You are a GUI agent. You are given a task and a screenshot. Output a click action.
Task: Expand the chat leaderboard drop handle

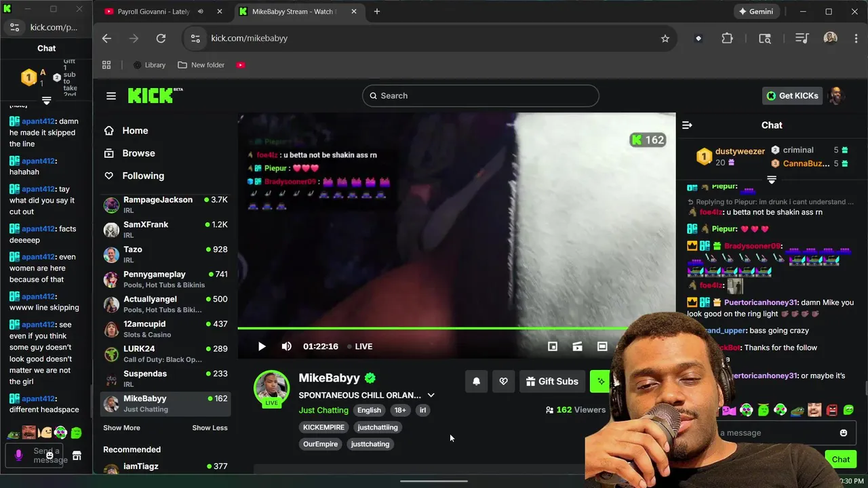tap(772, 180)
